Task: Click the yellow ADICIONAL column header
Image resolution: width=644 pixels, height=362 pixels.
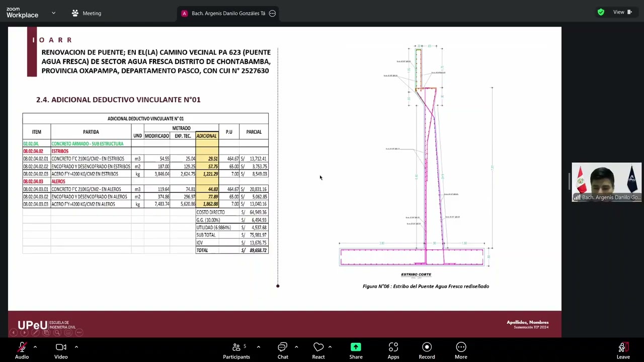Action: [x=207, y=136]
